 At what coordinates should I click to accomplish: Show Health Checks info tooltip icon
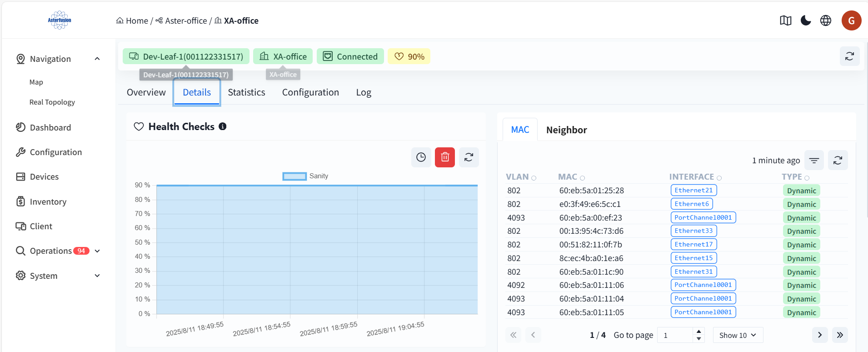coord(223,126)
